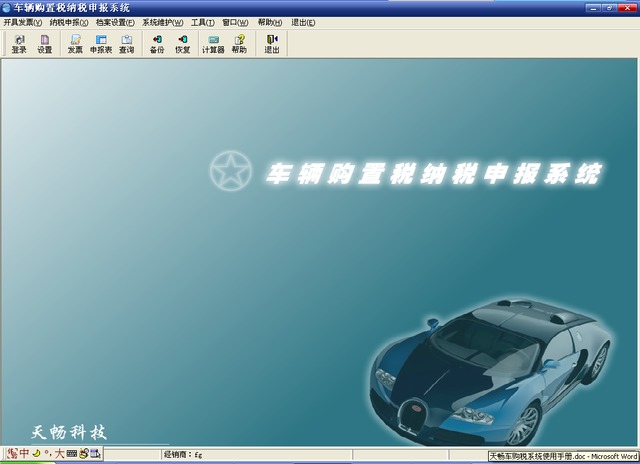This screenshot has width=640, height=464.
Task: Toggle the 中 Chinese/English IME mode
Action: [x=24, y=453]
